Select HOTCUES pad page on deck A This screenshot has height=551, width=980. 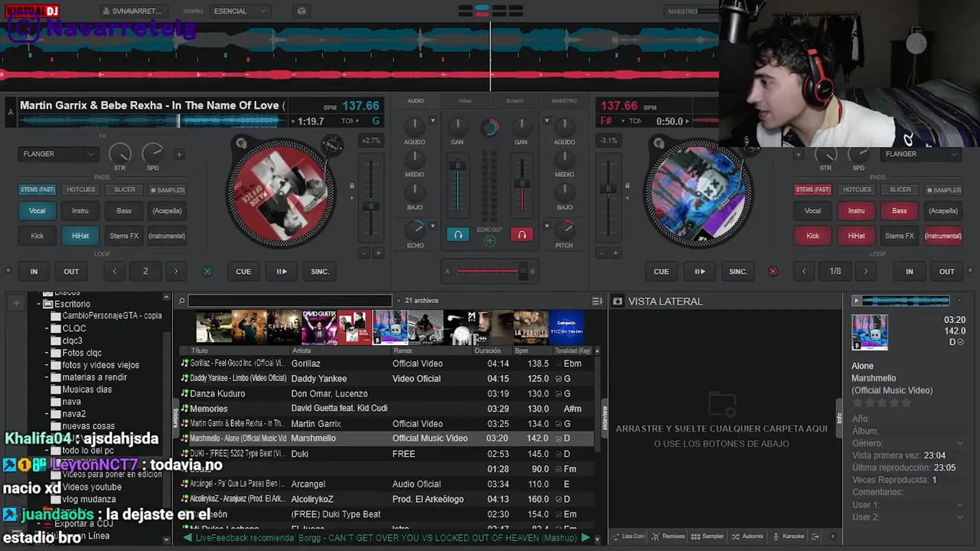80,190
